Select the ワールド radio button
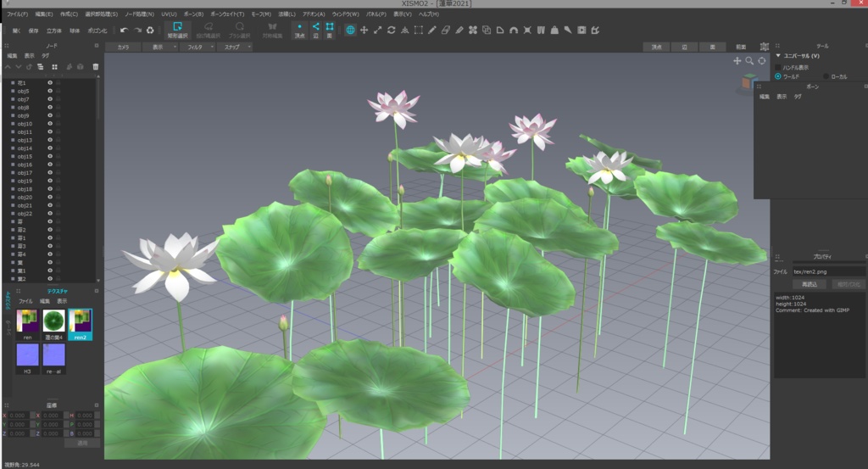868x469 pixels. tap(778, 76)
